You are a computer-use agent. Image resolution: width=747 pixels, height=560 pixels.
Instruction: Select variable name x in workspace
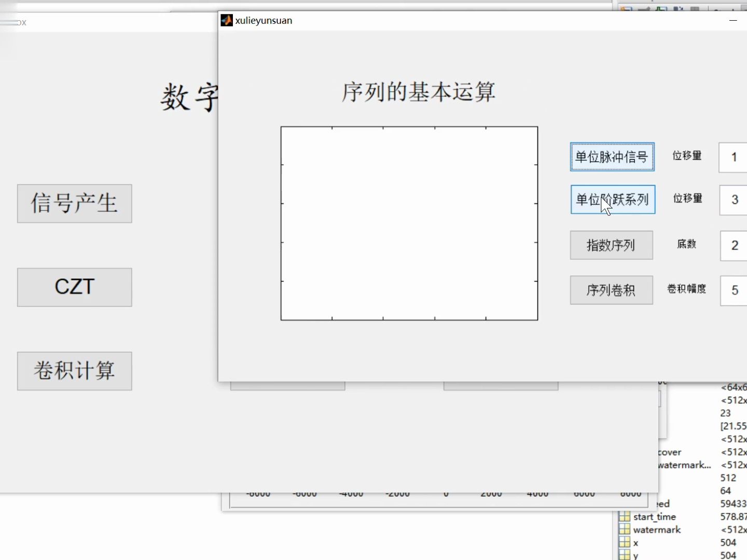pos(636,543)
